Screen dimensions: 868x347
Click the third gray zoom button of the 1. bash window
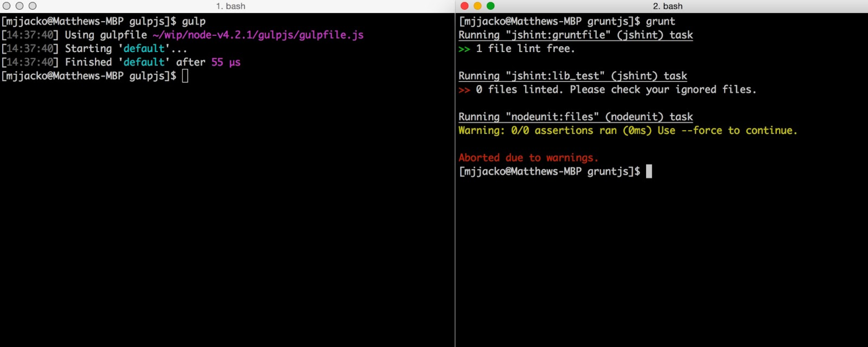tap(32, 6)
